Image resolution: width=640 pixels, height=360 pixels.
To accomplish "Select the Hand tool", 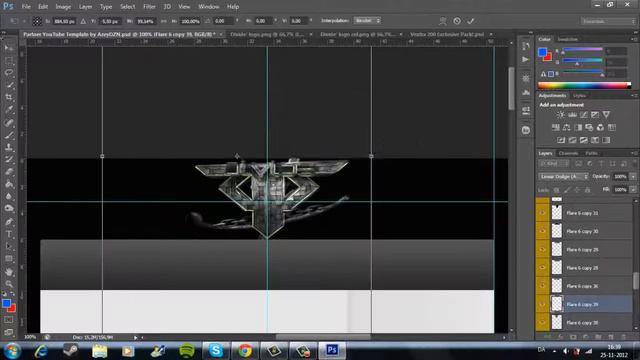I will [x=9, y=272].
